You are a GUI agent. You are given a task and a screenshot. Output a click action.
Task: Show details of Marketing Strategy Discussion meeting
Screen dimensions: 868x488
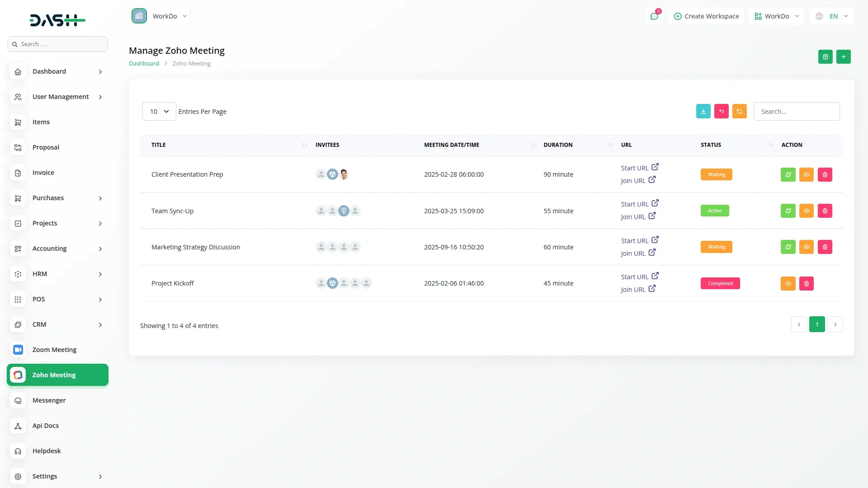(806, 247)
